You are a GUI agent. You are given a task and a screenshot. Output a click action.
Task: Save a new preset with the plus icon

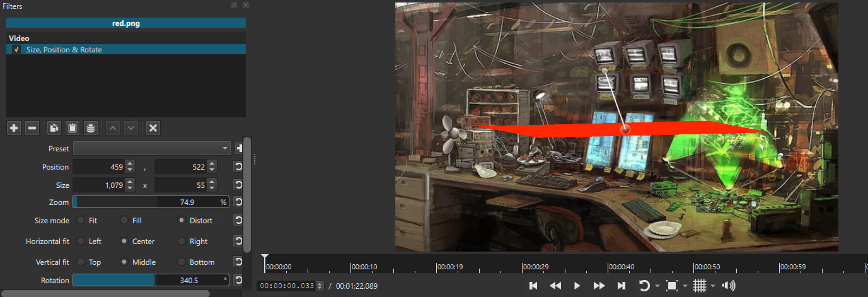[239, 149]
